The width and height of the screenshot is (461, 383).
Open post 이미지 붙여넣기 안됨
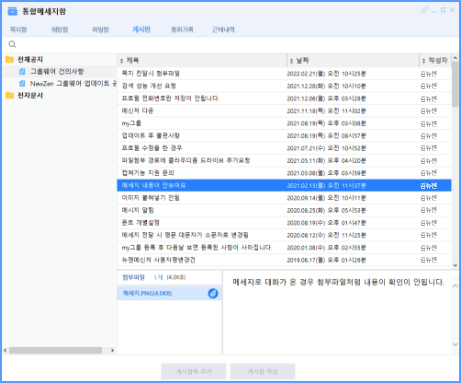click(x=284, y=198)
